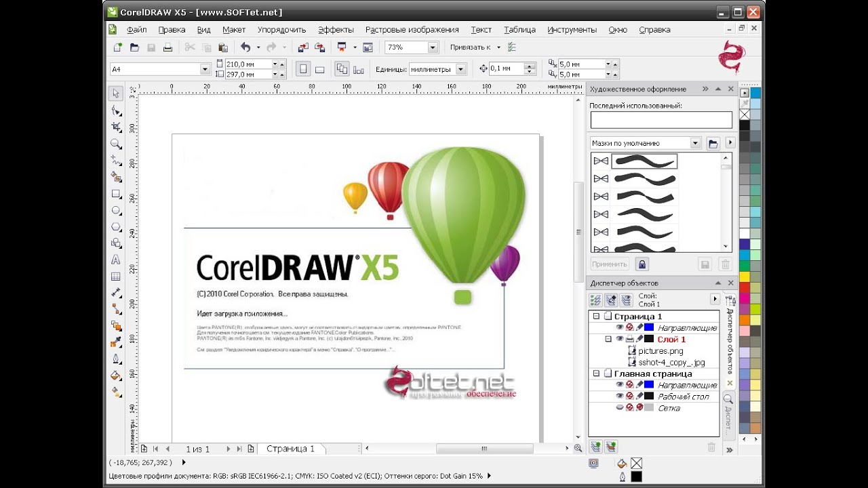The image size is (868, 488).
Task: Open the zoom level 73% dropdown
Action: pos(433,47)
